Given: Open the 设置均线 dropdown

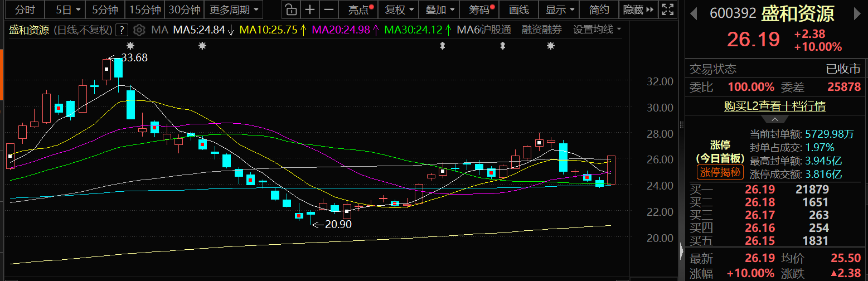Looking at the screenshot, I should coord(597,30).
